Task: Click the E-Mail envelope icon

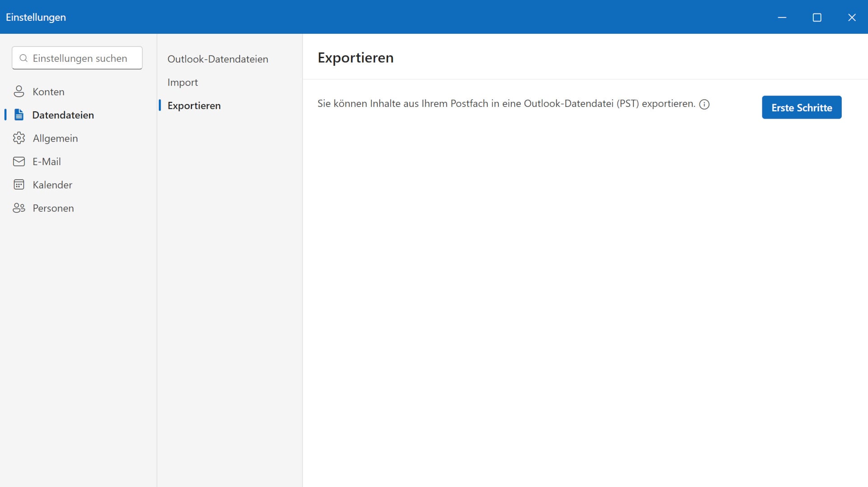Action: pos(19,161)
